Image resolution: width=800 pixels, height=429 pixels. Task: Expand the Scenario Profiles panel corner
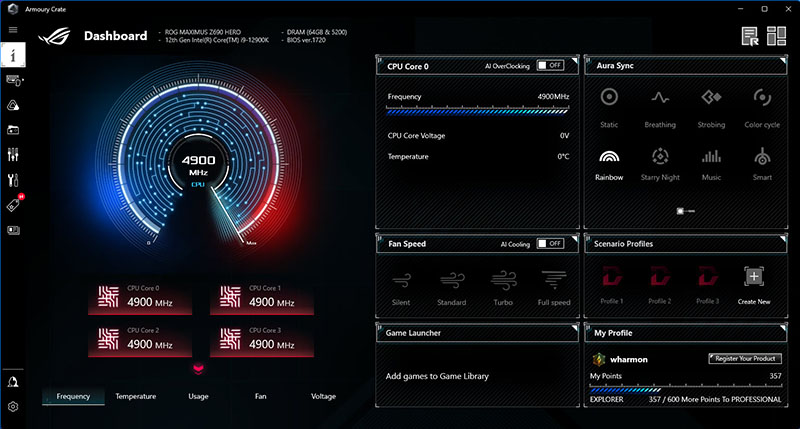point(783,239)
